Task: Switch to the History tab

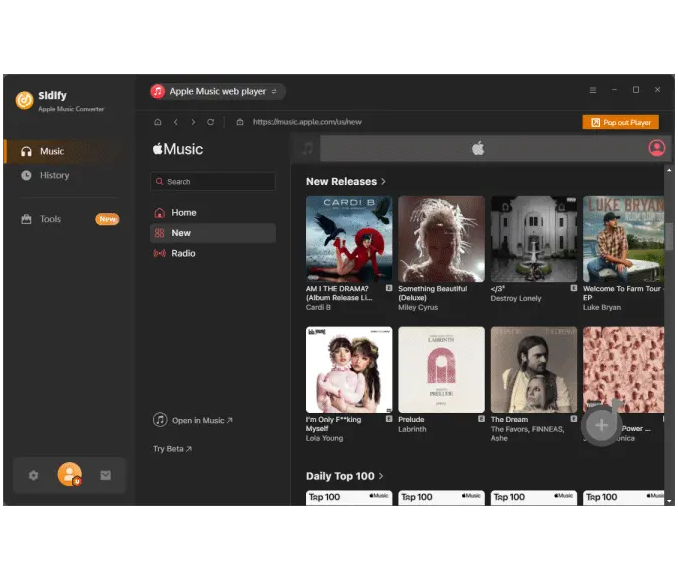Action: coord(54,176)
